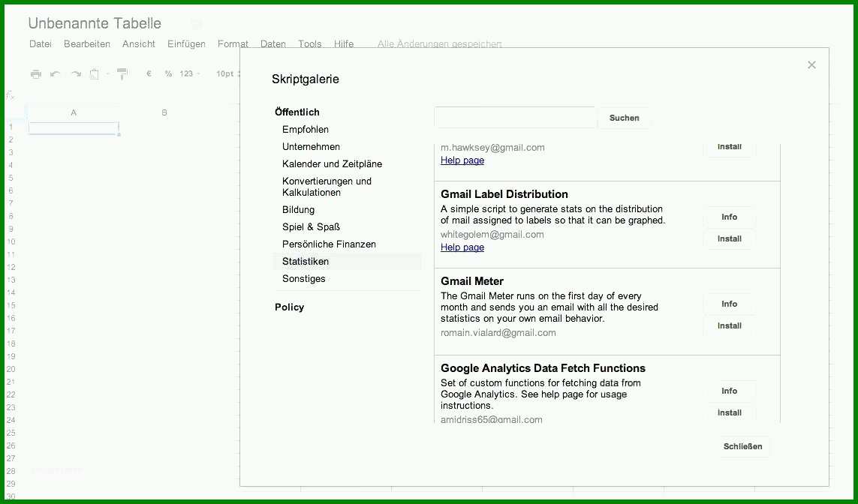Image resolution: width=858 pixels, height=504 pixels.
Task: Open the Daten menu
Action: coord(273,43)
